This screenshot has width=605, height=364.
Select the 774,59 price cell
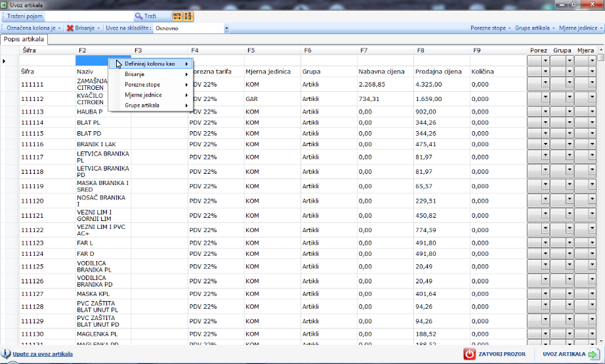pos(442,230)
